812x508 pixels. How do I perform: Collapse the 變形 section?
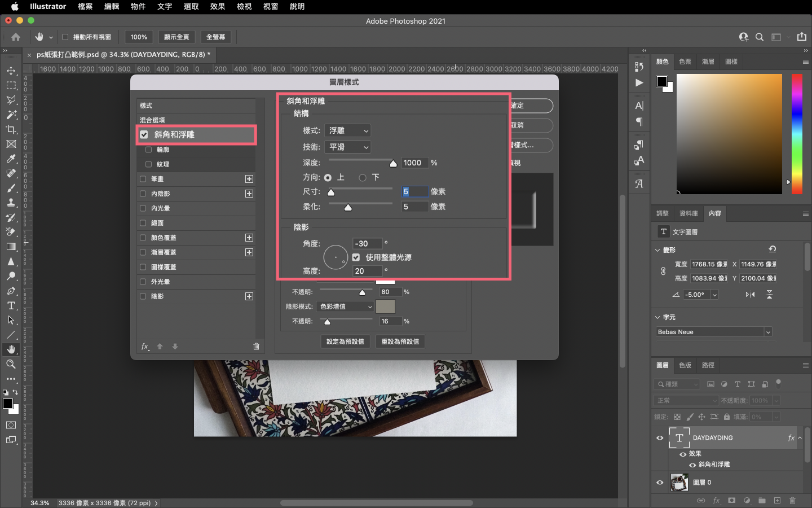pyautogui.click(x=657, y=250)
